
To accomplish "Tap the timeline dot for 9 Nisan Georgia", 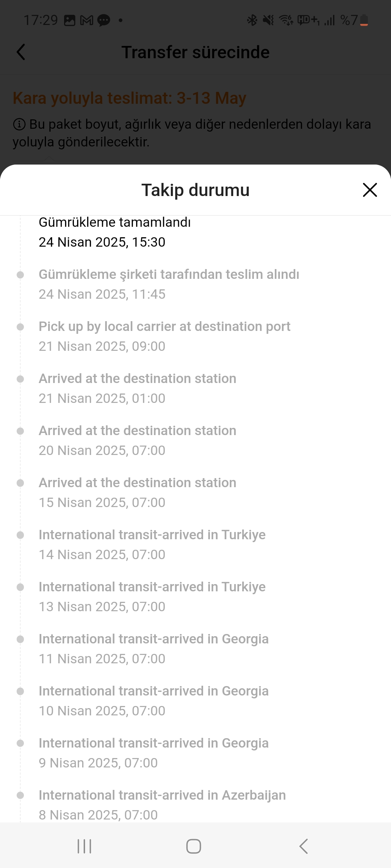I will pos(20,744).
